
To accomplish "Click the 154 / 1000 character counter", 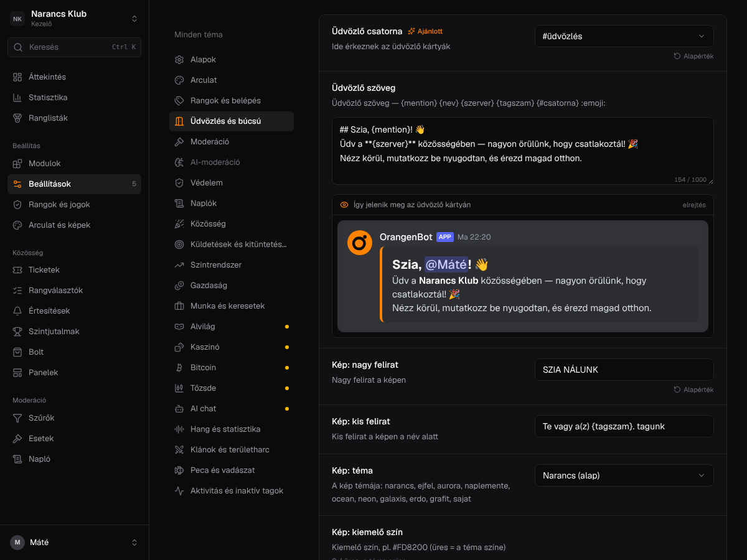I will (x=690, y=180).
